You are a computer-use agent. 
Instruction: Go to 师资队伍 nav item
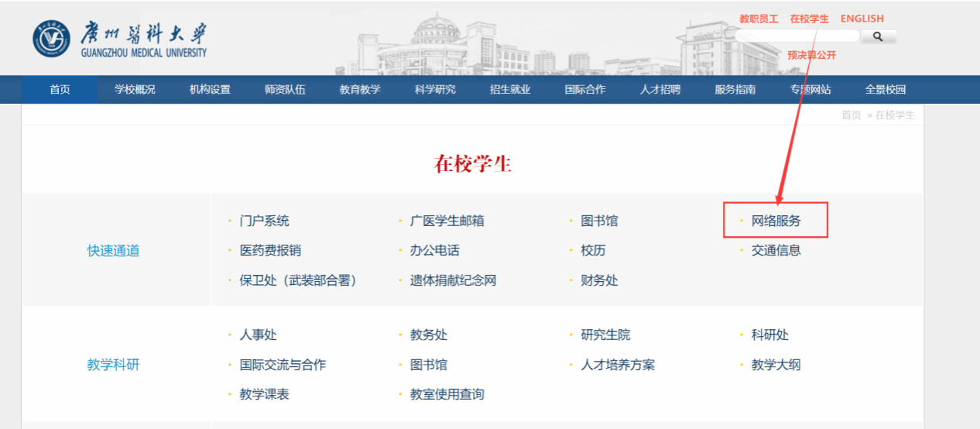point(285,90)
